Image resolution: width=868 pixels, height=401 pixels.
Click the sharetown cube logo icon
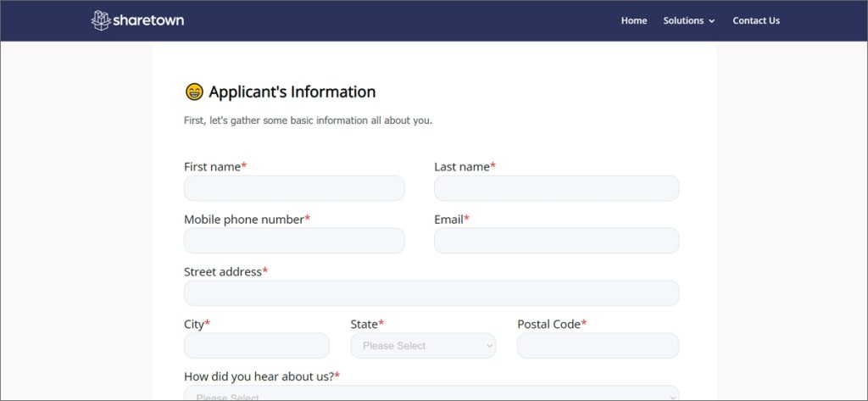click(x=101, y=20)
